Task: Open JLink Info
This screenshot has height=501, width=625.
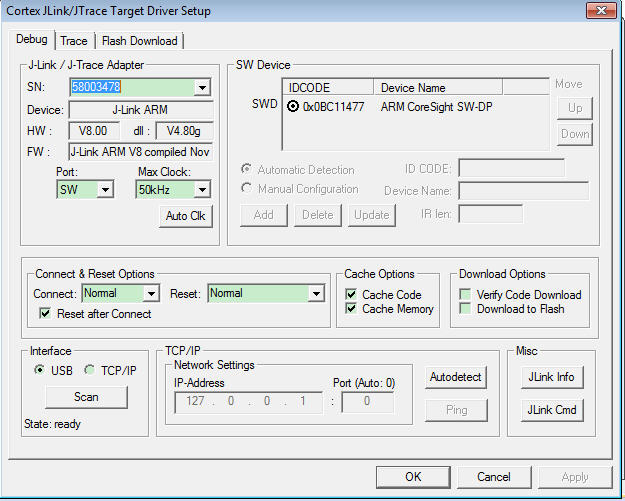Action: click(552, 377)
